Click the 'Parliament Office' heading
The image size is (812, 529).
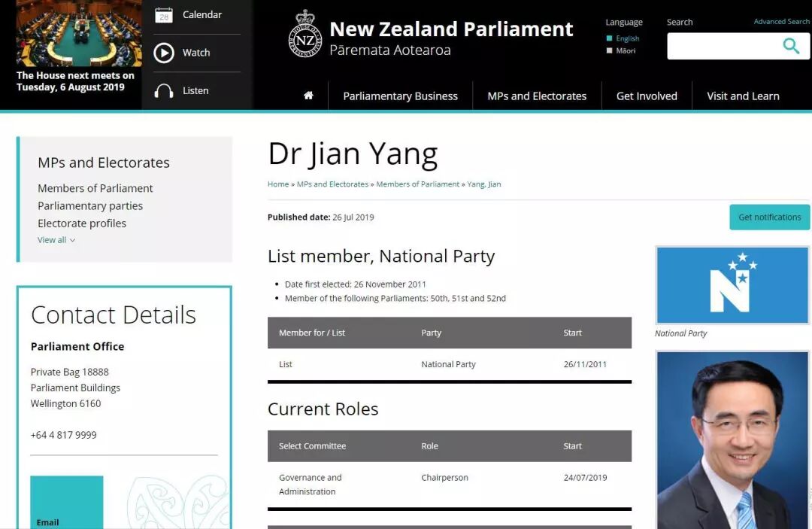[x=77, y=347]
